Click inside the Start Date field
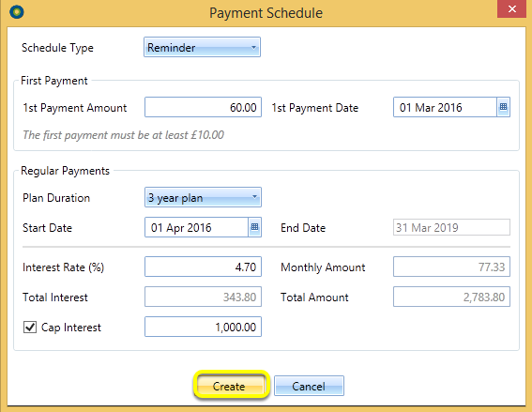The image size is (532, 412). tap(196, 227)
